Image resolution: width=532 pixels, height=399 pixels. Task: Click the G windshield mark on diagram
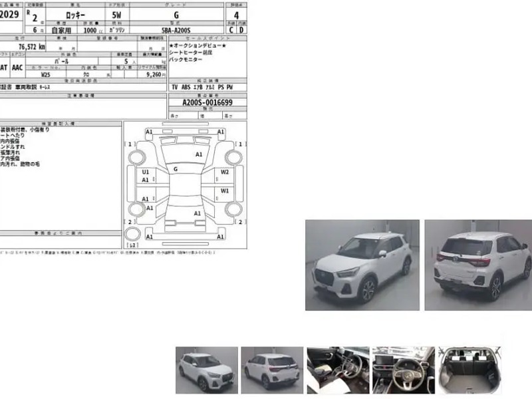(x=176, y=170)
